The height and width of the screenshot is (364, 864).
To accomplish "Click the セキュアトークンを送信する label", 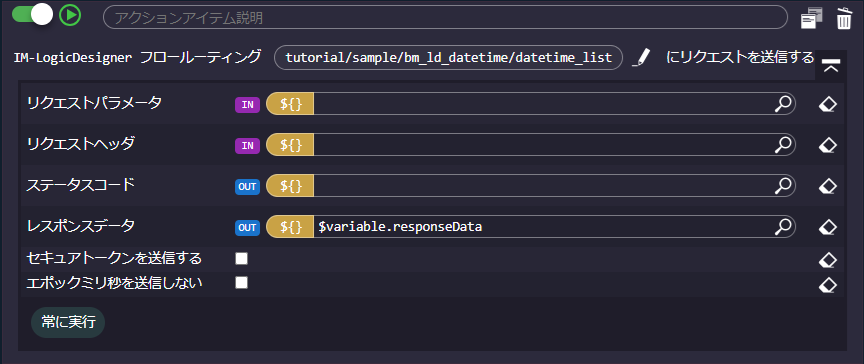I will pos(114,258).
